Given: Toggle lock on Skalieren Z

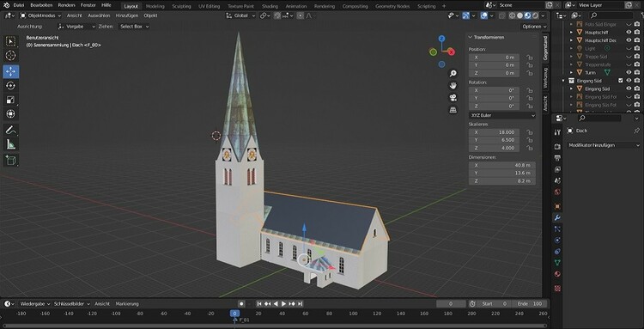Looking at the screenshot, I should [x=530, y=148].
